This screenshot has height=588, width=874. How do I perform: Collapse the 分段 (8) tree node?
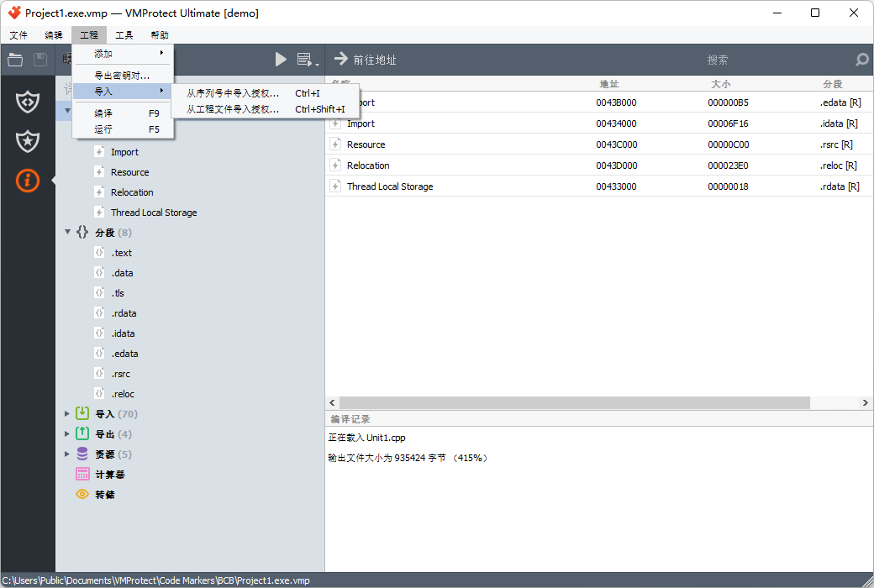[x=67, y=232]
